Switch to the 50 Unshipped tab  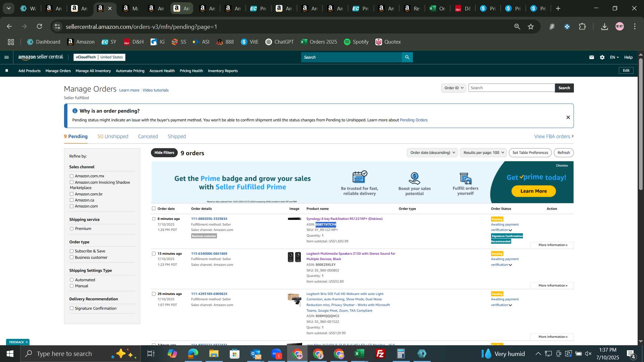pos(113,136)
